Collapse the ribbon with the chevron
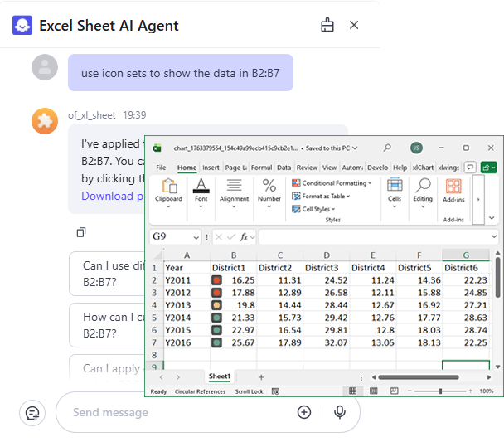 point(492,218)
